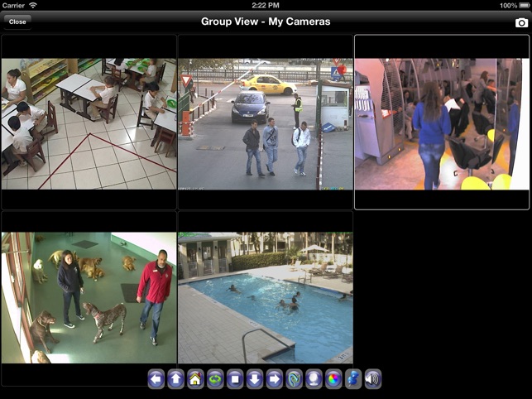
Task: Pan camera left with the left arrow button
Action: [156, 379]
